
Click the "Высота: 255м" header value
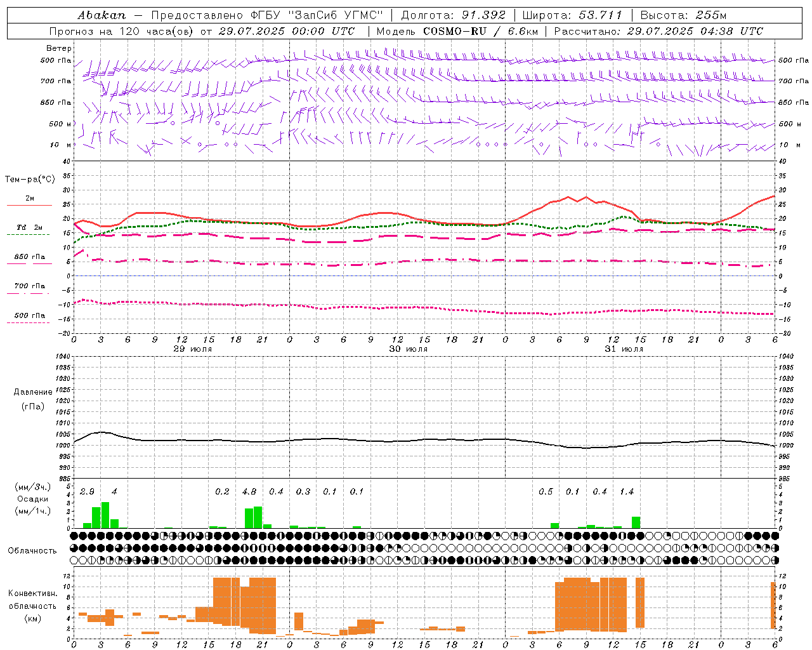(683, 15)
